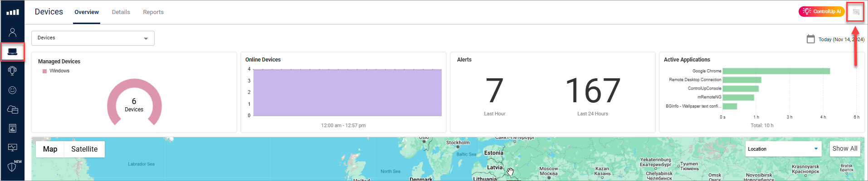This screenshot has height=181, width=868.
Task: Click the 7 alerts Last Hour count
Action: [x=494, y=90]
